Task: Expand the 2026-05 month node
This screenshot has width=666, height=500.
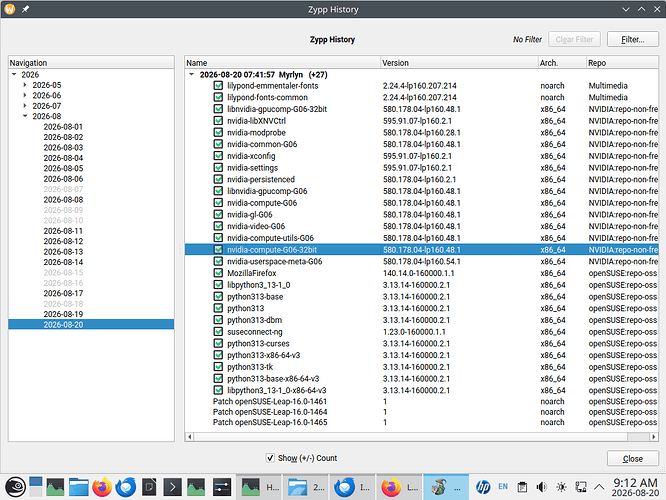Action: tap(25, 85)
